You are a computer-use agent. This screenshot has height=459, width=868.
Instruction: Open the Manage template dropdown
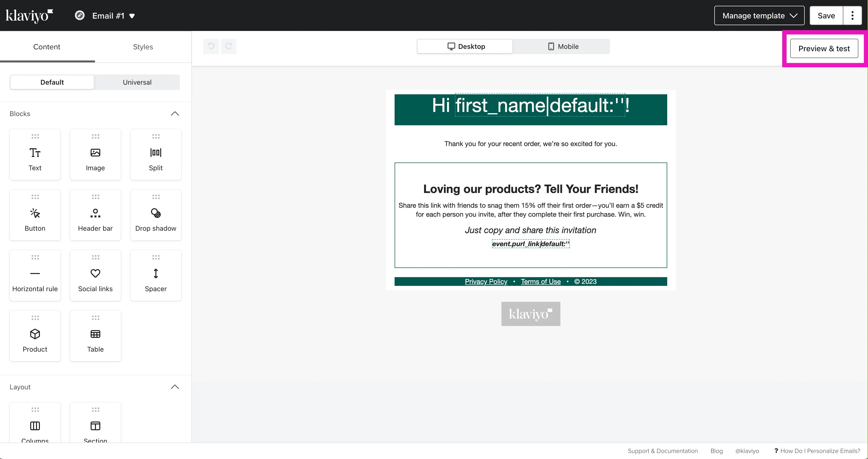(x=759, y=15)
